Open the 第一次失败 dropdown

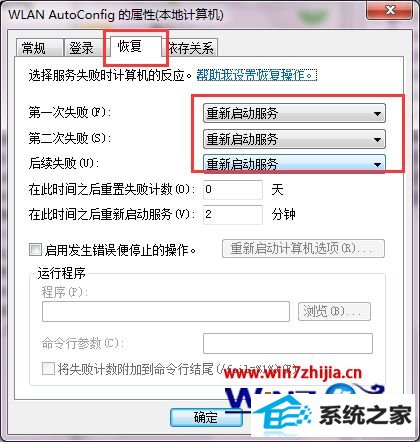tap(294, 113)
